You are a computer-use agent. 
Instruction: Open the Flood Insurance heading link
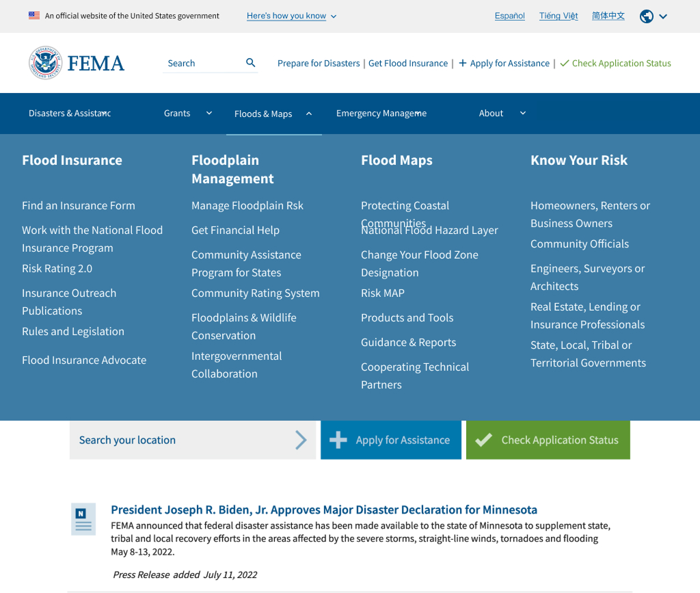point(72,160)
